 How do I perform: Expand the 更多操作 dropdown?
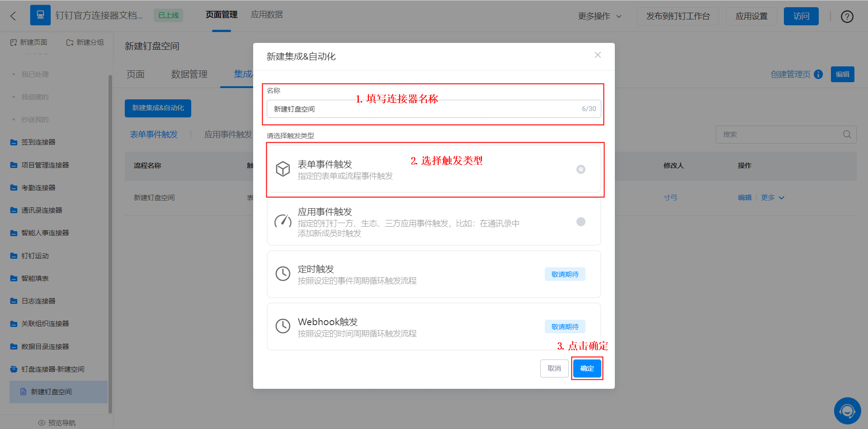pos(600,16)
